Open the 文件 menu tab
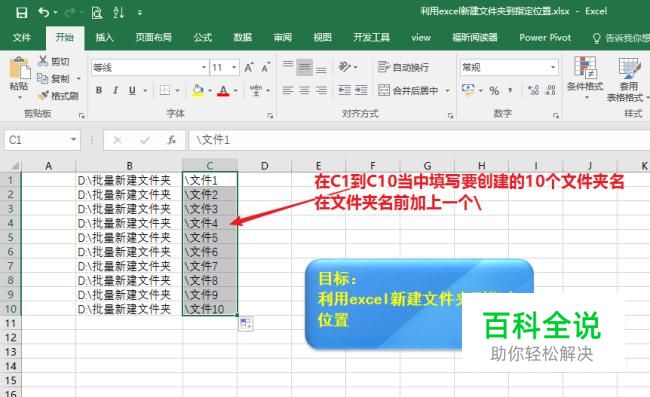The image size is (650, 397). click(x=22, y=38)
